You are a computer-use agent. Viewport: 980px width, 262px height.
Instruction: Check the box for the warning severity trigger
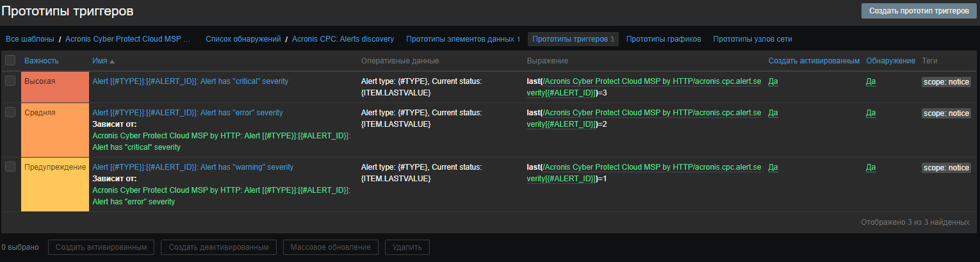click(x=10, y=167)
